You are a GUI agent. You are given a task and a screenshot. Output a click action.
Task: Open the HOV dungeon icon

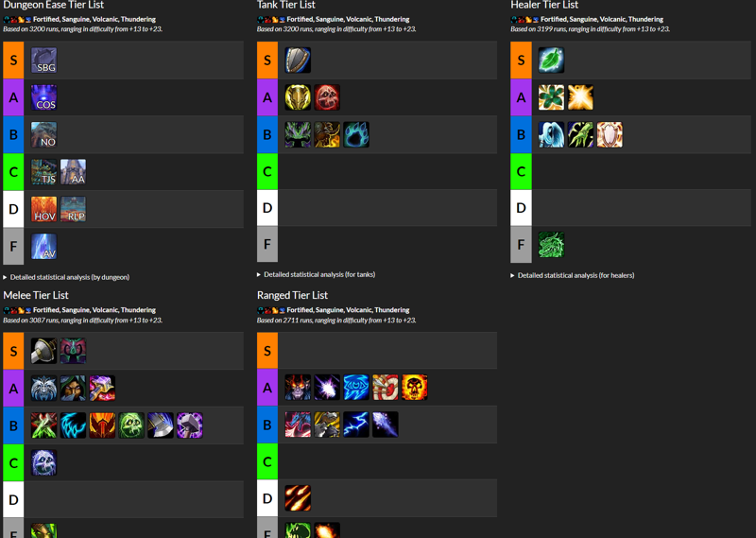pos(43,209)
